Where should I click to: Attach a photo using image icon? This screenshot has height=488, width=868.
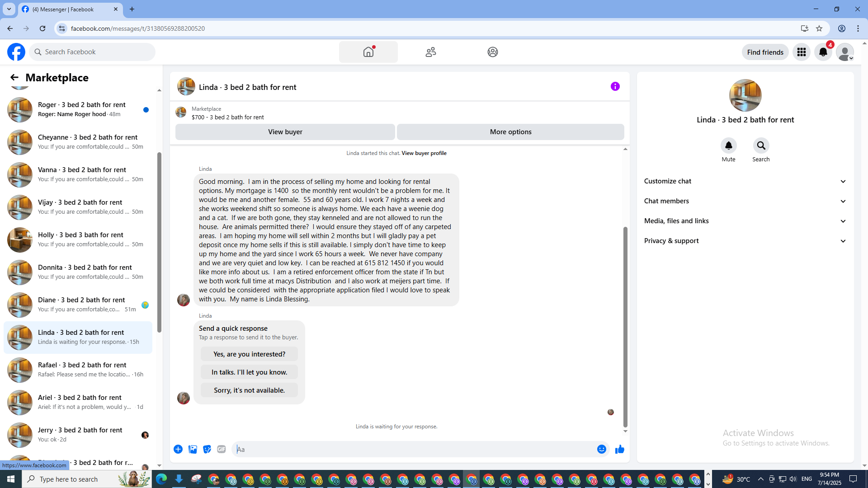tap(193, 449)
